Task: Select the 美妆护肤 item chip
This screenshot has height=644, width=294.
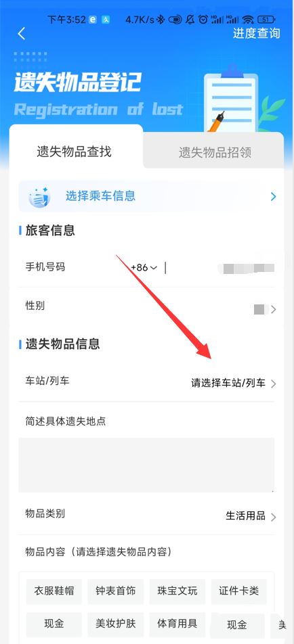Action: [x=116, y=624]
